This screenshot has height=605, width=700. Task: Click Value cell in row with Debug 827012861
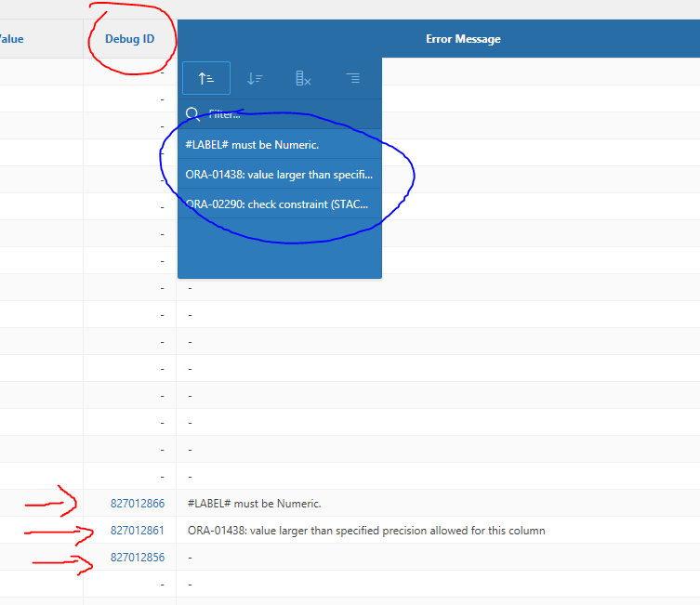37,531
